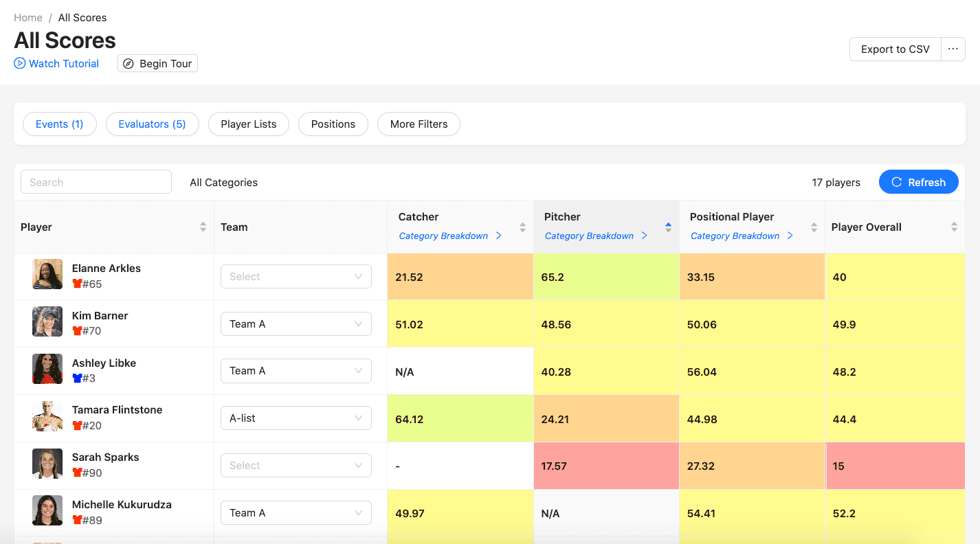Viewport: 980px width, 544px height.
Task: Open the Positions filter
Action: (333, 124)
